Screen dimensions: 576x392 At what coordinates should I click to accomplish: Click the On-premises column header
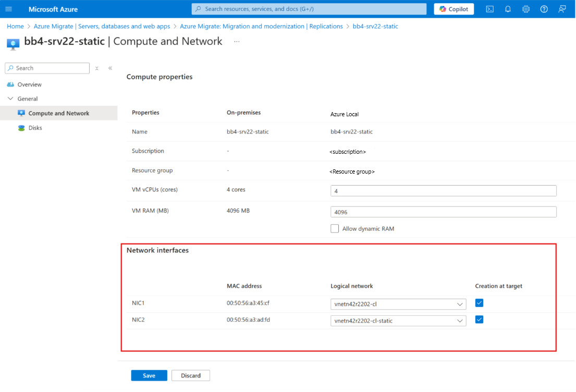click(x=243, y=113)
